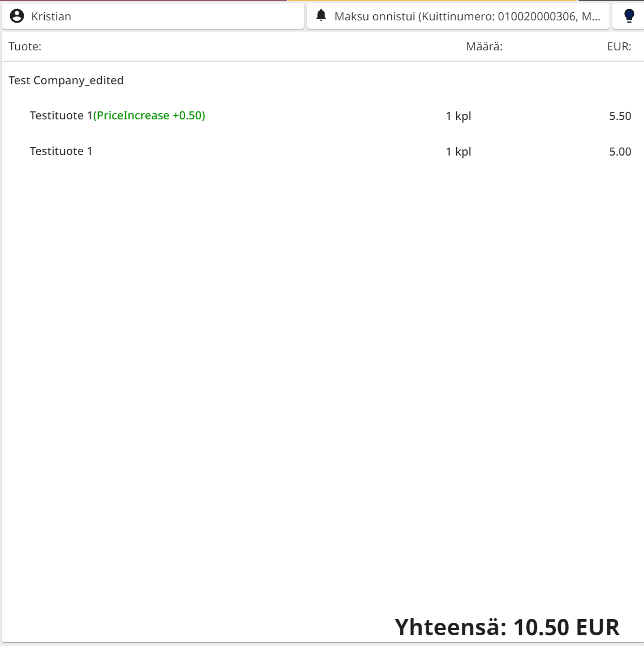The height and width of the screenshot is (646, 644).
Task: Click the notification bell icon
Action: point(321,16)
